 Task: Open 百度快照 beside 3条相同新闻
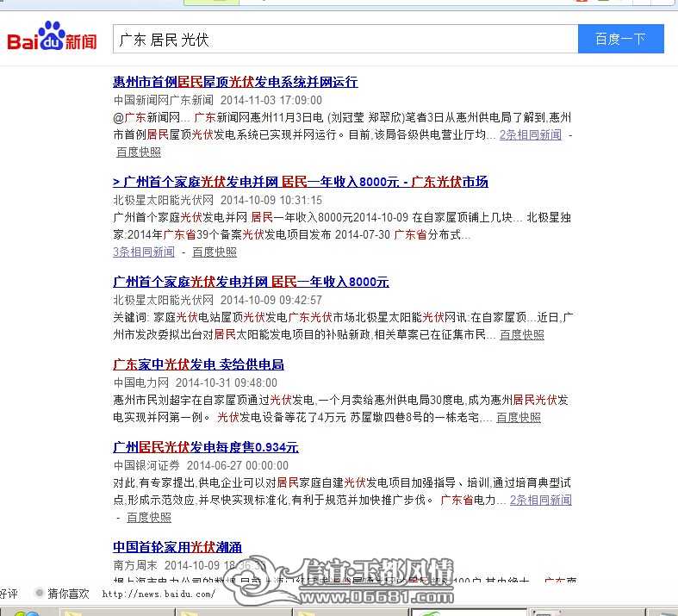pyautogui.click(x=215, y=252)
